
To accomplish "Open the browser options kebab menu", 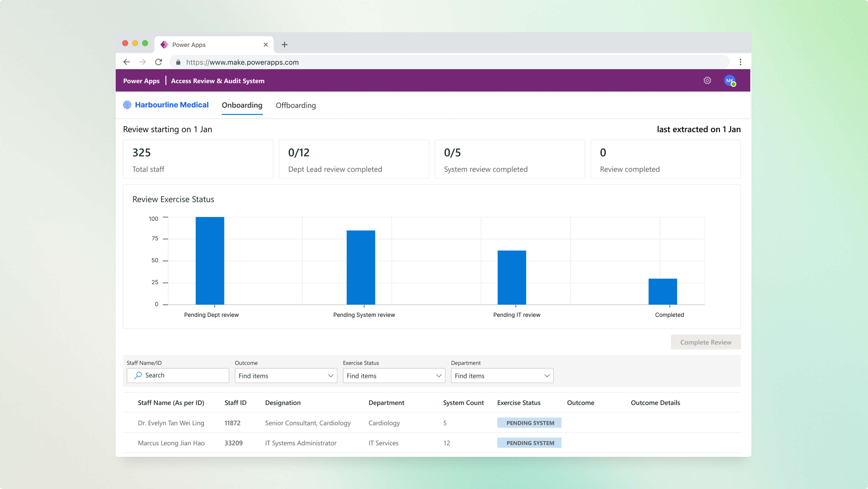I will coord(740,62).
